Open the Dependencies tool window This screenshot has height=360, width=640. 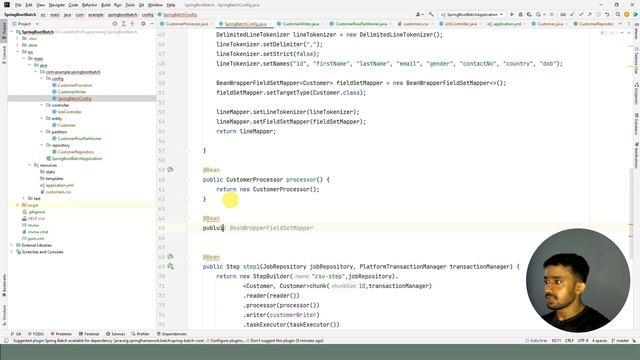(x=172, y=334)
